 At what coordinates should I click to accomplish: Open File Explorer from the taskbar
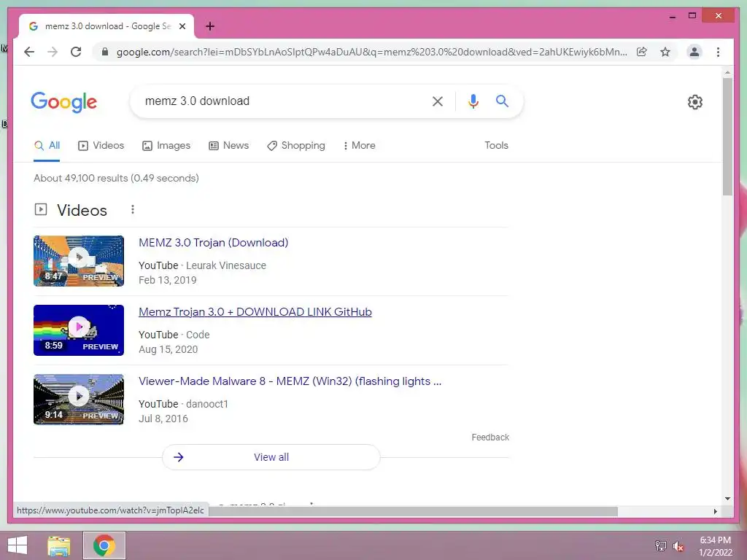point(59,545)
